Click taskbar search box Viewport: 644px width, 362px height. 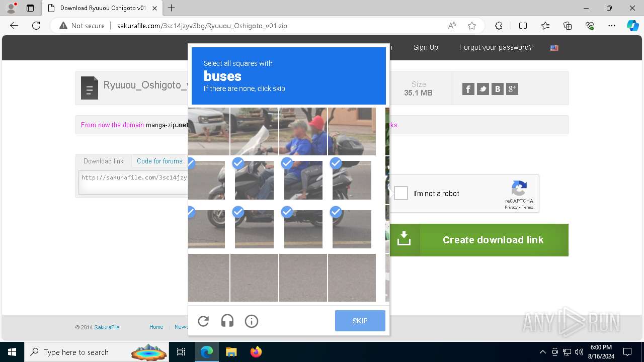click(x=98, y=352)
